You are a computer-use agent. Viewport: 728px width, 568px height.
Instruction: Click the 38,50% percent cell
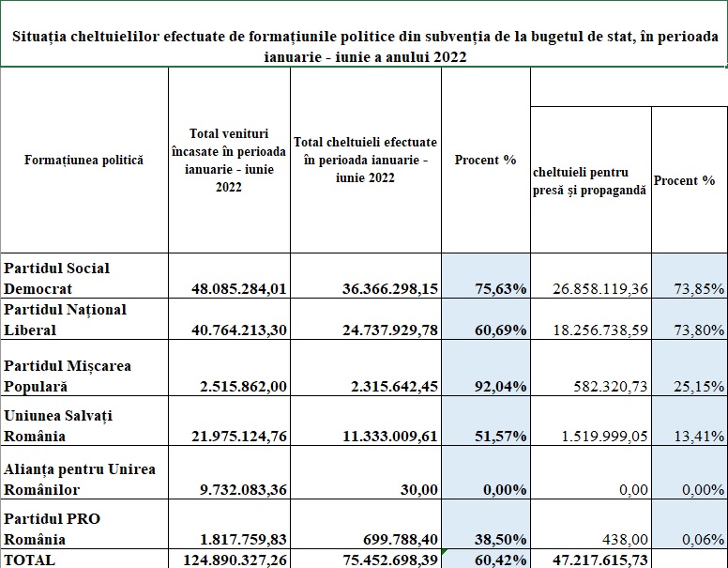pyautogui.click(x=486, y=524)
